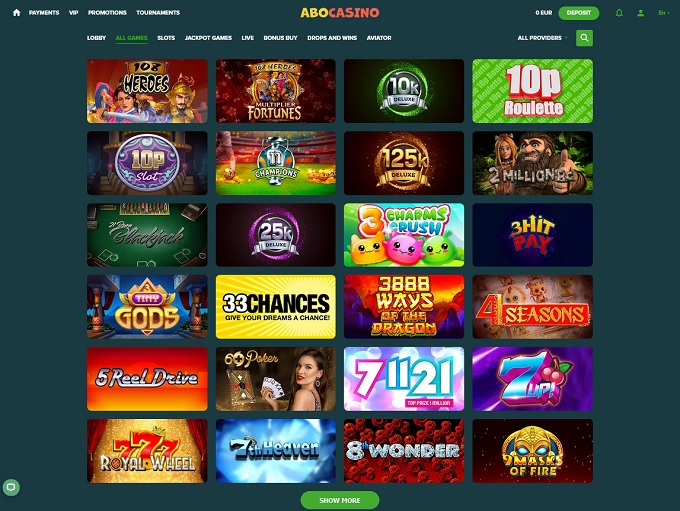Open the 33 Chances game tile
The height and width of the screenshot is (511, 680).
coord(275,307)
